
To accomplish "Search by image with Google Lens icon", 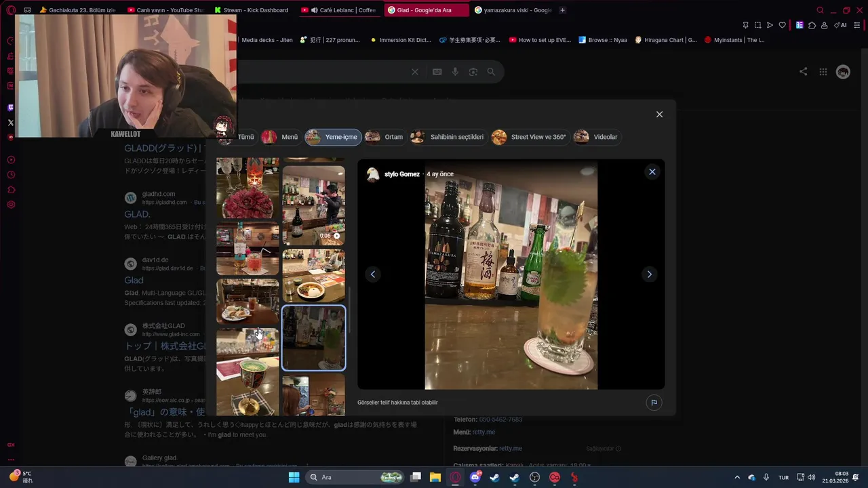I will click(x=473, y=72).
